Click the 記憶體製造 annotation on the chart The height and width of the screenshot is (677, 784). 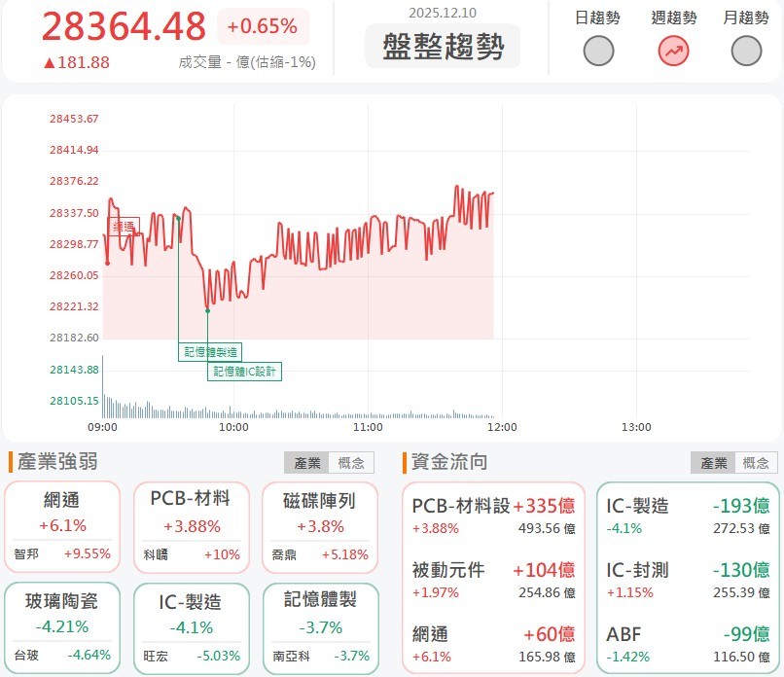pos(212,351)
